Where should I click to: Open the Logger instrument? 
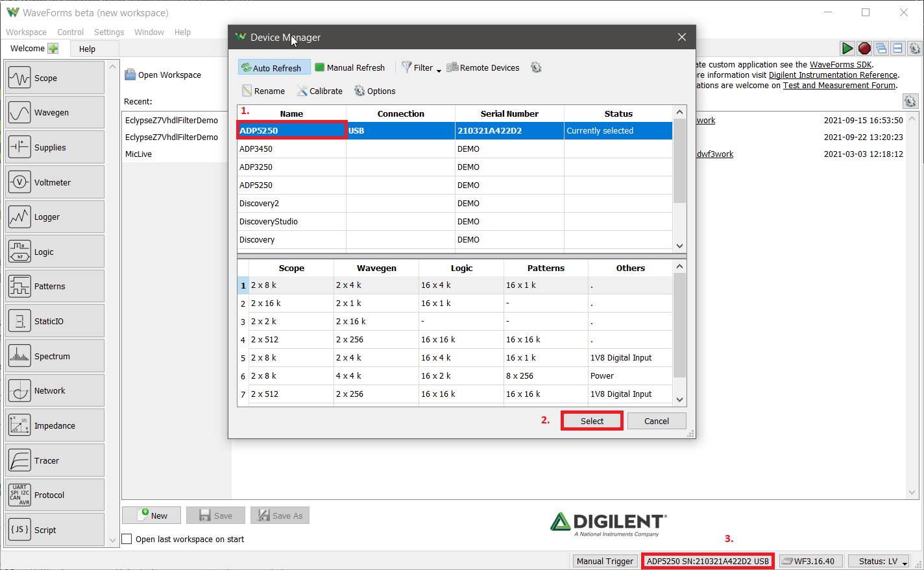tap(55, 217)
